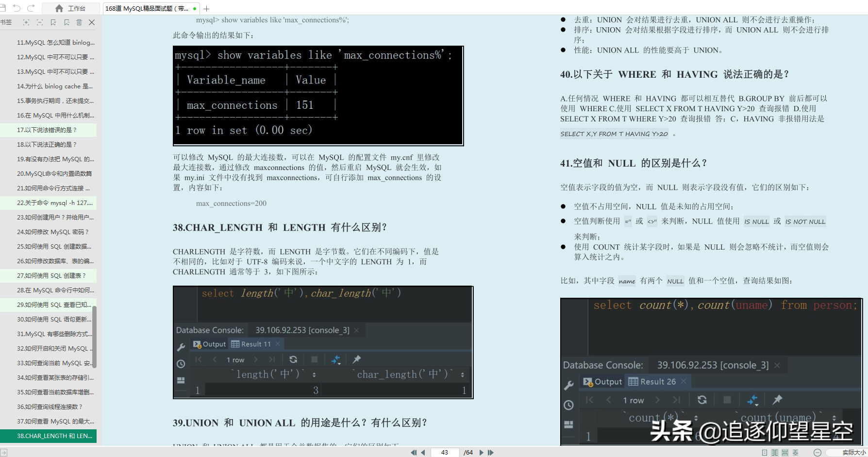Open bookmark 31.MySQL 有哪些删除方式
The width and height of the screenshot is (868, 457).
tap(46, 334)
